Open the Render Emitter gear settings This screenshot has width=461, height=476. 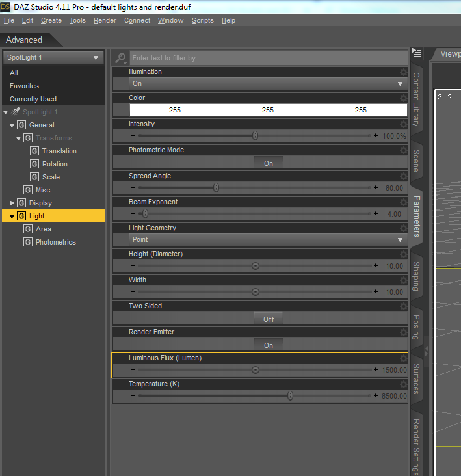(403, 332)
